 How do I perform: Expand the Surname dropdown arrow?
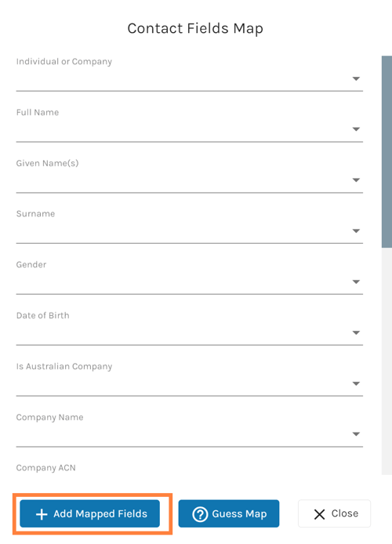[356, 231]
